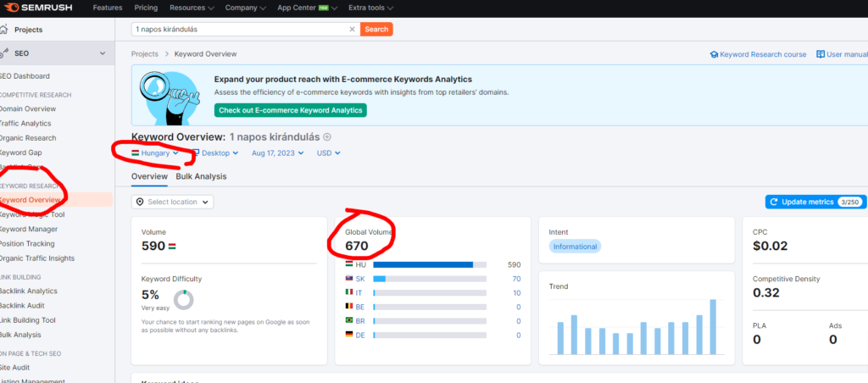This screenshot has width=868, height=383.
Task: Open the User manual book icon
Action: 821,54
